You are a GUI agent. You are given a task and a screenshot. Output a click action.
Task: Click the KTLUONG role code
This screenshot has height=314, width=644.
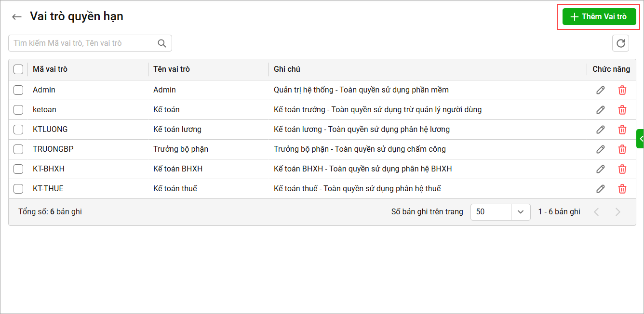[x=50, y=130]
